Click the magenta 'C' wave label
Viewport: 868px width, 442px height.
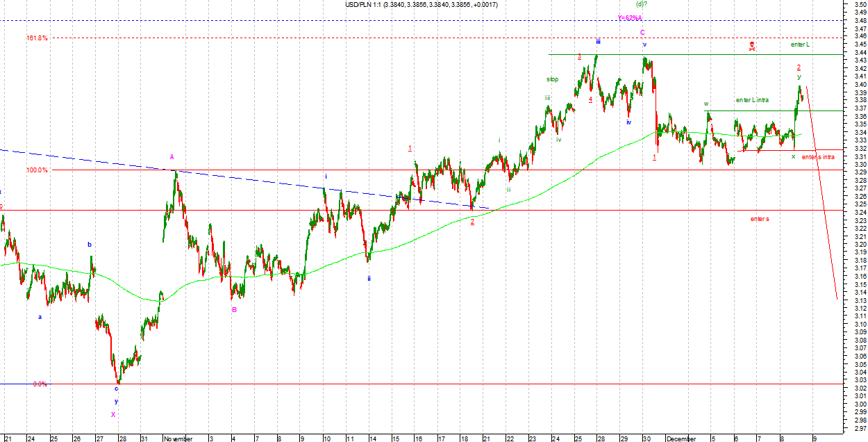[642, 33]
